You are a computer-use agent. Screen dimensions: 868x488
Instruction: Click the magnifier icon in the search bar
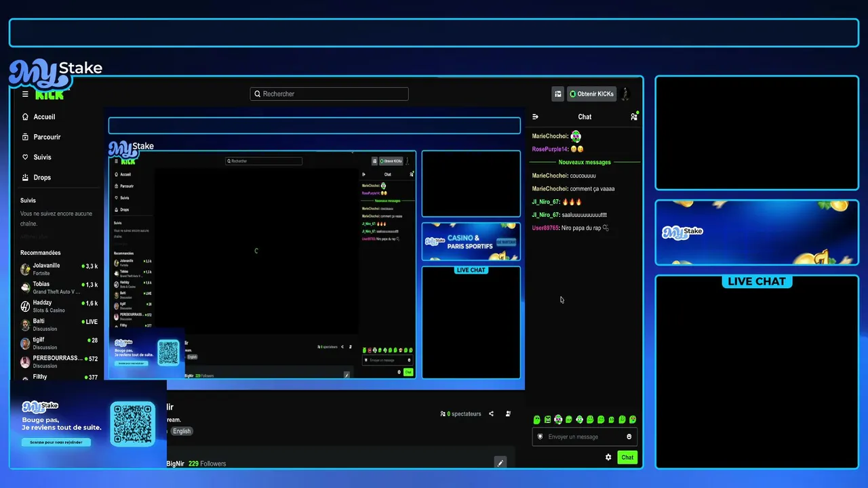(258, 94)
